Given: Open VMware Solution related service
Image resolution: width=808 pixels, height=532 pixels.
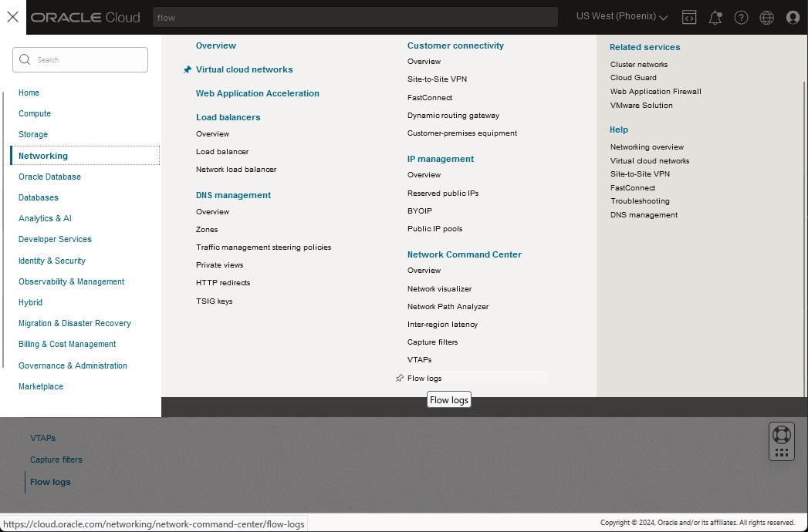Looking at the screenshot, I should (x=641, y=105).
